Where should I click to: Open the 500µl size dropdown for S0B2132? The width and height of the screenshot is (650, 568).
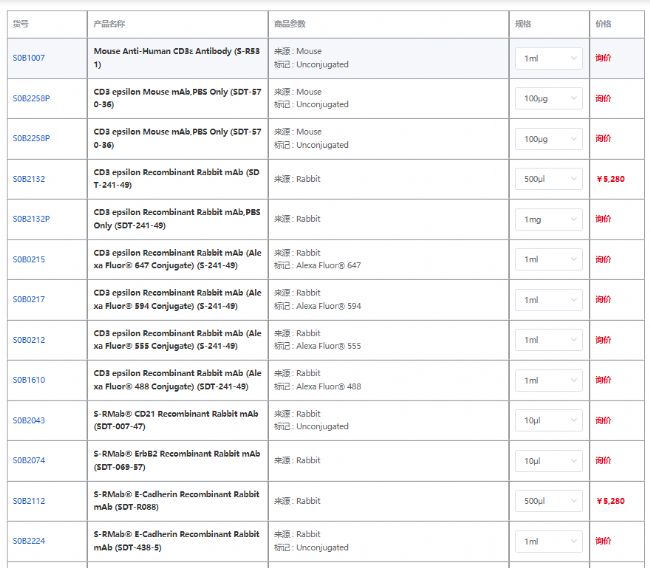click(549, 179)
